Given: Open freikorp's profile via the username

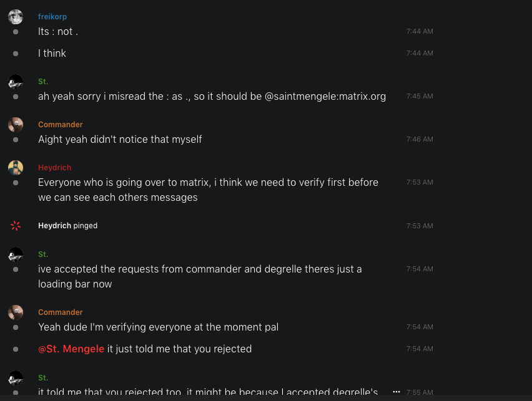Looking at the screenshot, I should tap(52, 17).
